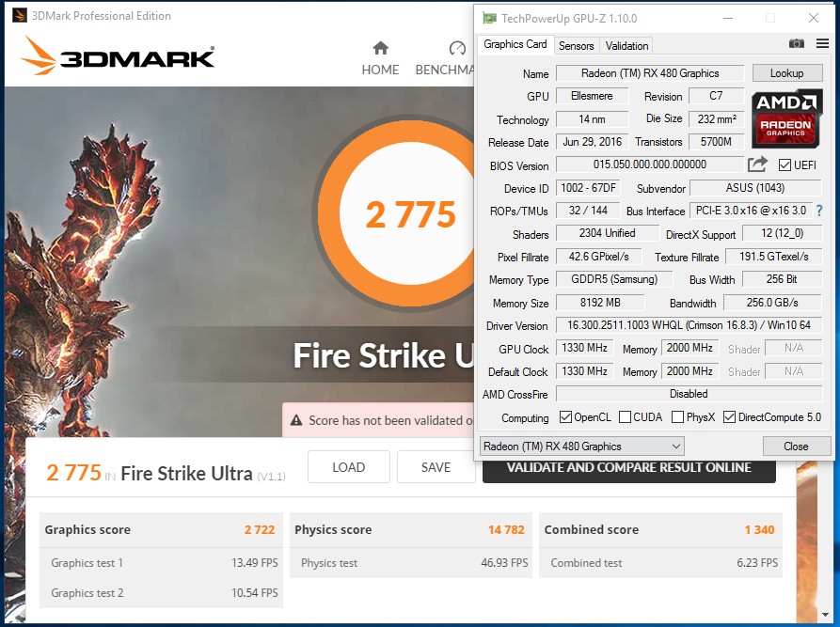Viewport: 840px width, 627px height.
Task: Click the 3DMark scrollbar down arrow
Action: (826, 615)
